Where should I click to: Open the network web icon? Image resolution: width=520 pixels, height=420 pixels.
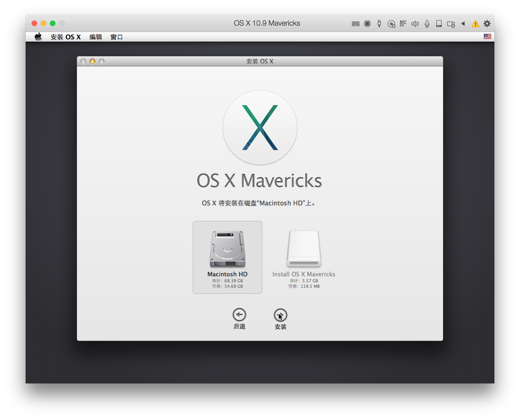point(403,24)
